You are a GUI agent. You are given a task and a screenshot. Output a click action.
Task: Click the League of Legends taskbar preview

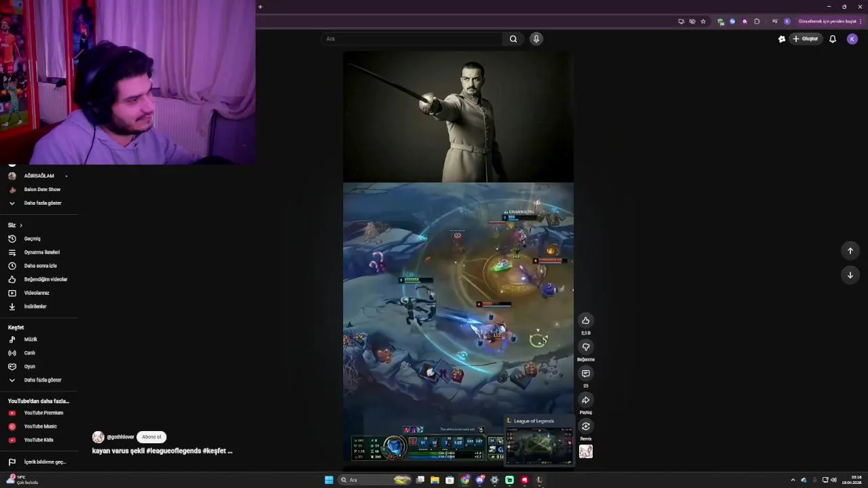pyautogui.click(x=539, y=443)
